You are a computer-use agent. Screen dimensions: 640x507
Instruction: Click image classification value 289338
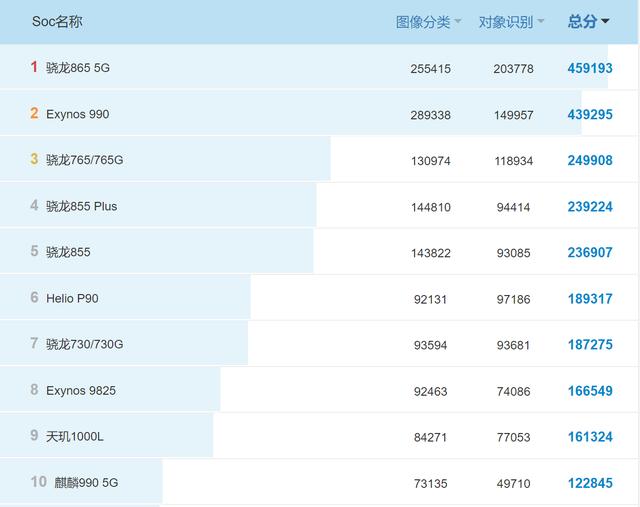(x=431, y=115)
